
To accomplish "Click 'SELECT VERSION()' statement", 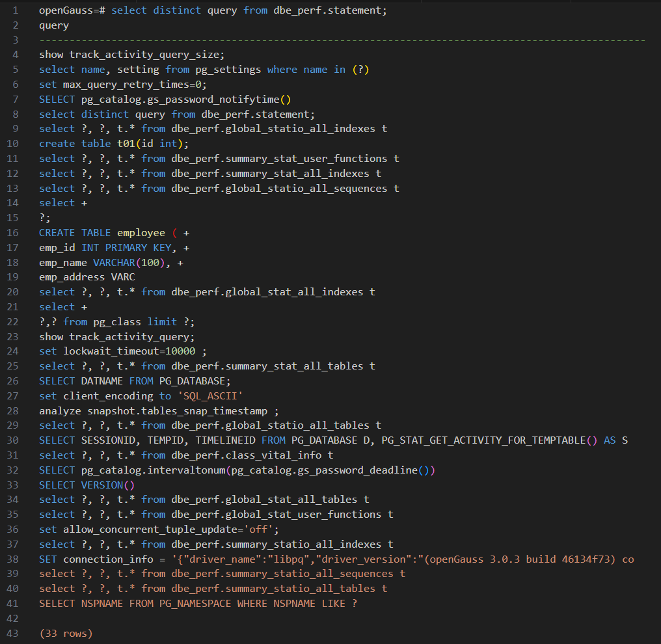I will click(87, 485).
